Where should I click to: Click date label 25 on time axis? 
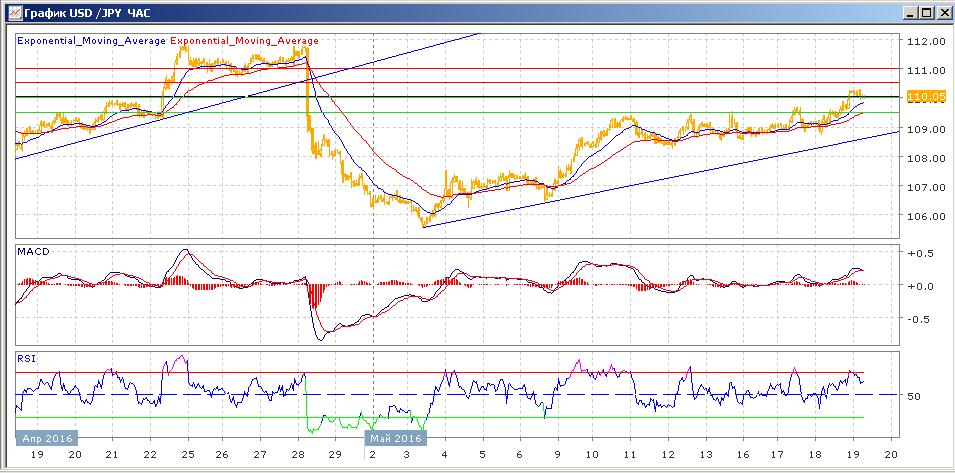pos(188,454)
